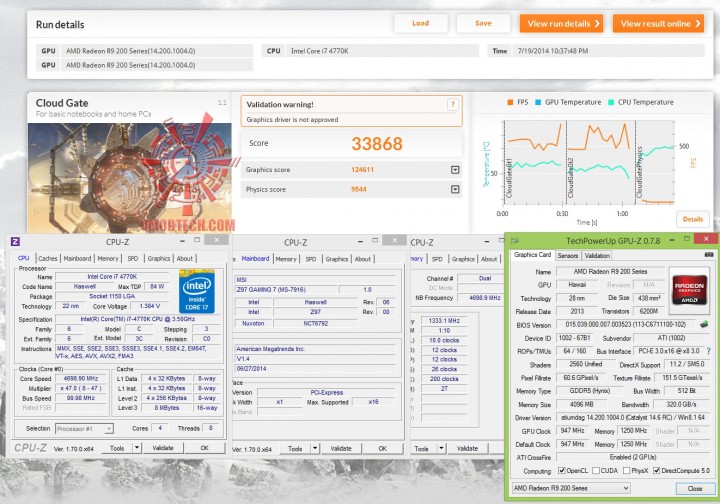Click the Load button in Run details
Image resolution: width=720 pixels, height=504 pixels.
(421, 23)
